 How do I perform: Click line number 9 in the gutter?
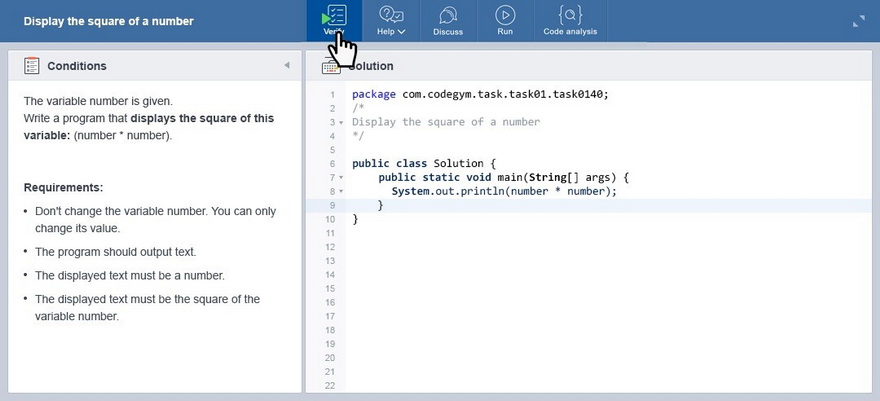tap(332, 205)
